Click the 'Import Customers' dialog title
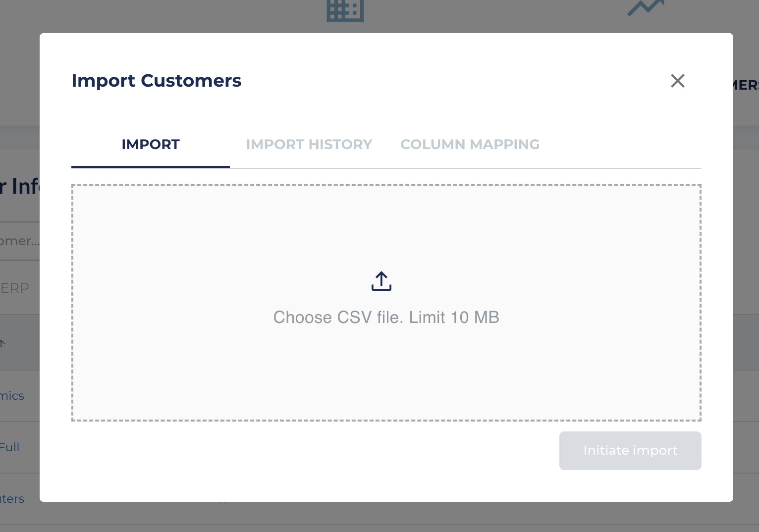Viewport: 759px width, 532px height. 157,81
